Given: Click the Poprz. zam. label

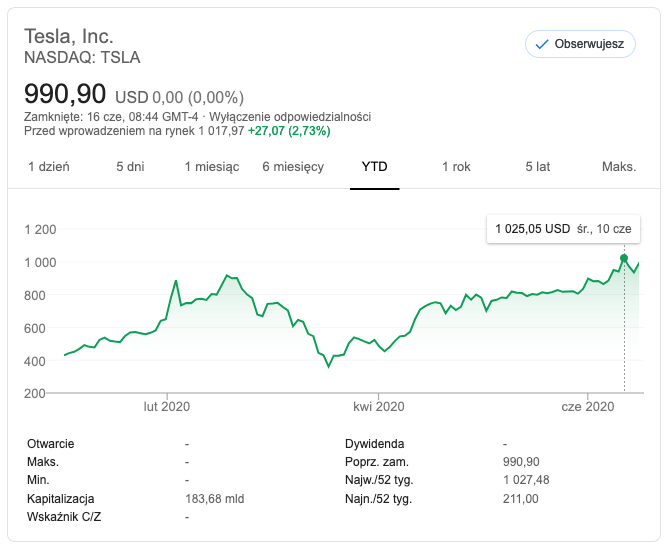Looking at the screenshot, I should 377,462.
